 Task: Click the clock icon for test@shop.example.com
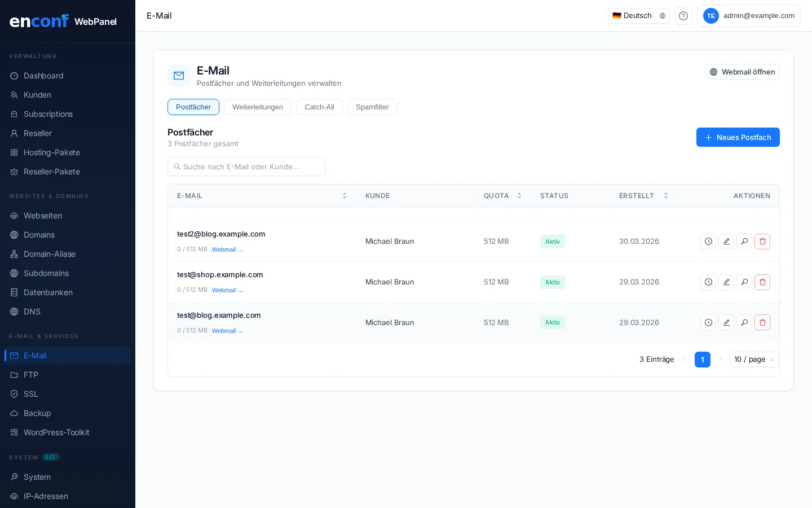point(708,282)
